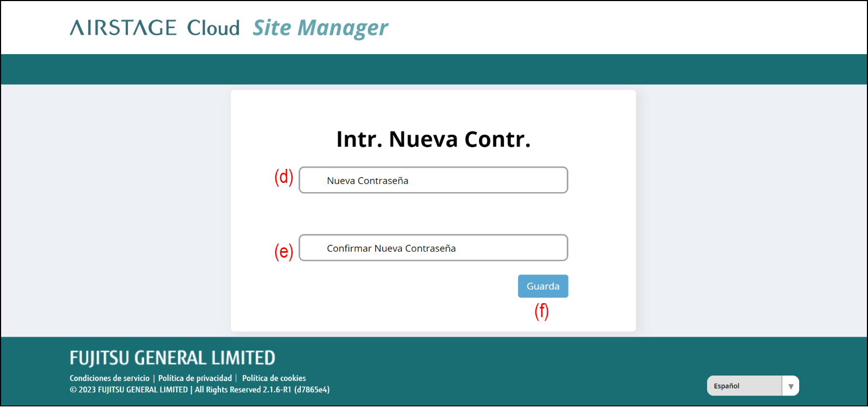The image size is (868, 407).
Task: Click the build hash (d7865e4) text
Action: [312, 390]
